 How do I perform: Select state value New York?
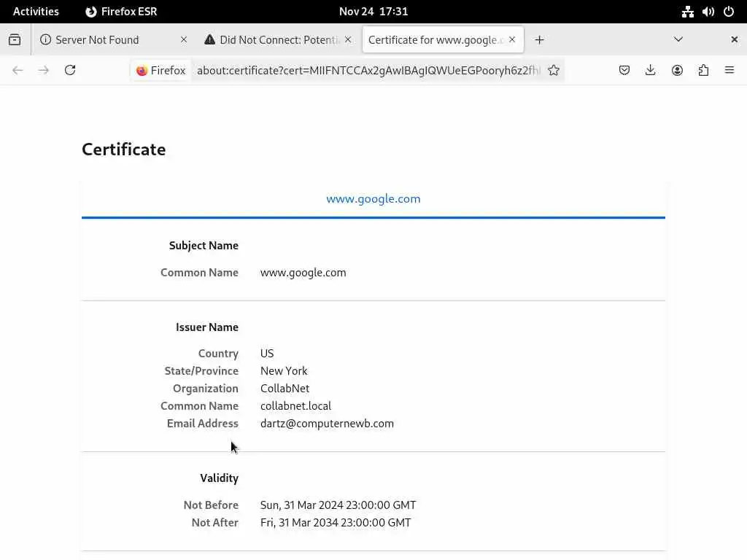coord(284,371)
